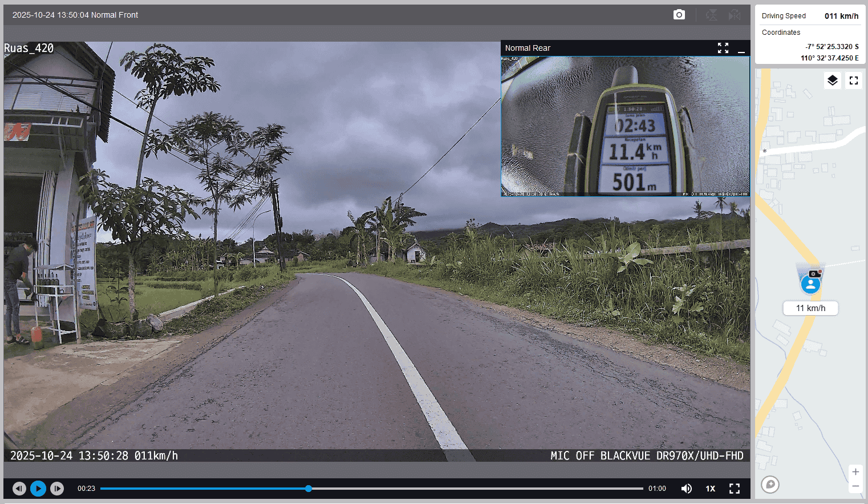
Task: Click the video progress slider handle
Action: click(x=309, y=489)
